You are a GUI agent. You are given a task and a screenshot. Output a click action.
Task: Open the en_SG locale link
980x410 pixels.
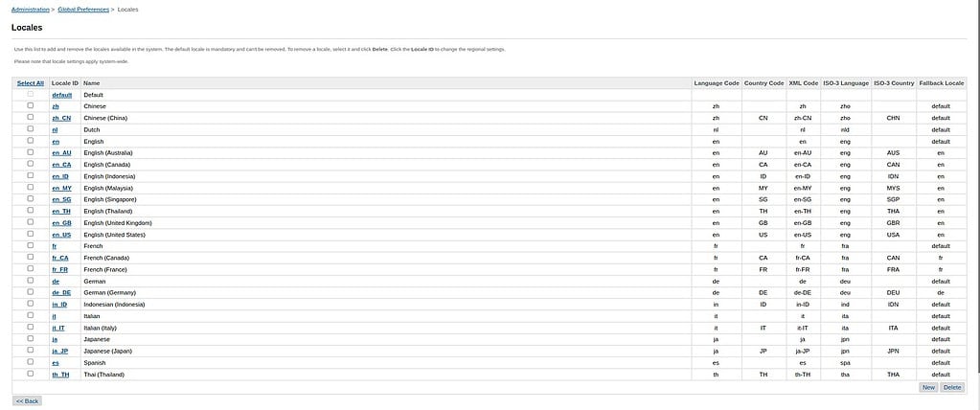61,200
